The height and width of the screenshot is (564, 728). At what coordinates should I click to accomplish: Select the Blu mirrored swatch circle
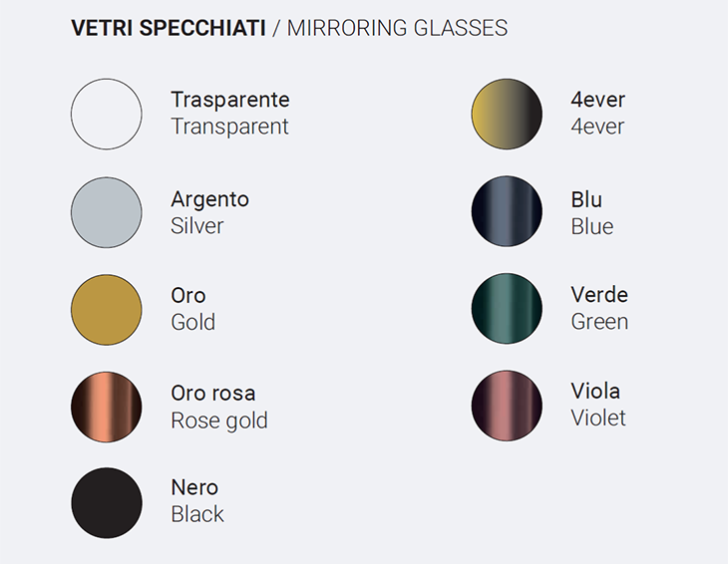click(x=507, y=211)
